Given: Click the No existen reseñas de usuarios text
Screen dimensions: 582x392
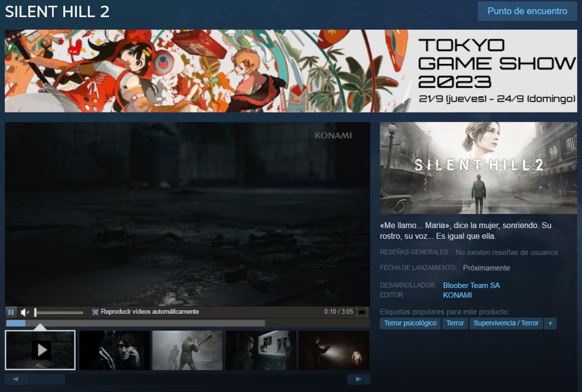Looking at the screenshot, I should (x=506, y=252).
